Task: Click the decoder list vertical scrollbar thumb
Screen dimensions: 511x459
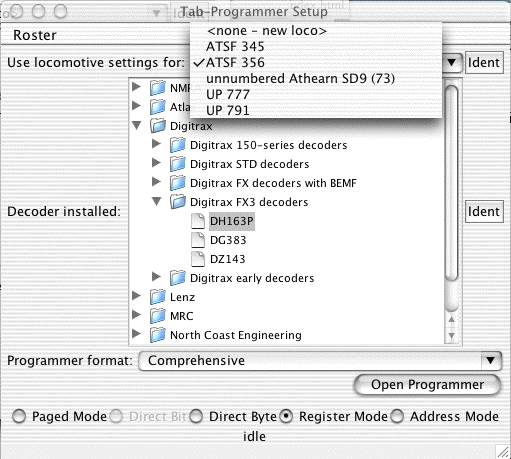Action: click(x=451, y=183)
